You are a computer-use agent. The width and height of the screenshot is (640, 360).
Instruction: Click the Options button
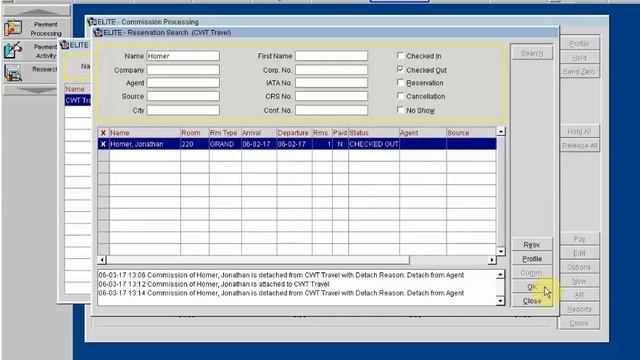(x=579, y=267)
